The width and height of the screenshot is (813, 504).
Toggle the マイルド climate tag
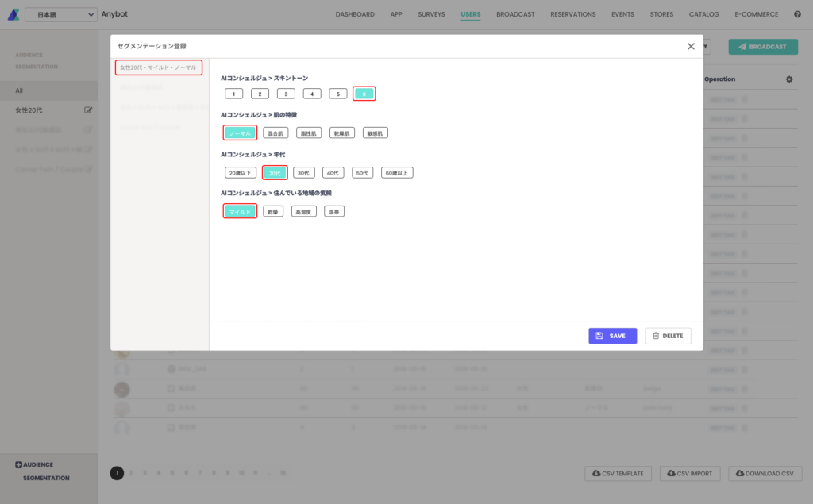tap(240, 212)
